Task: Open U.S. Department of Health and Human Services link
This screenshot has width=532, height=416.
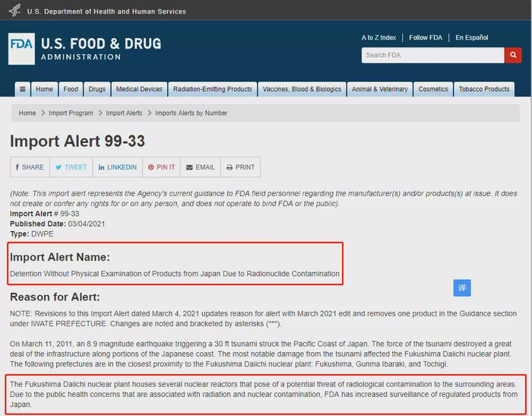Action: (106, 11)
